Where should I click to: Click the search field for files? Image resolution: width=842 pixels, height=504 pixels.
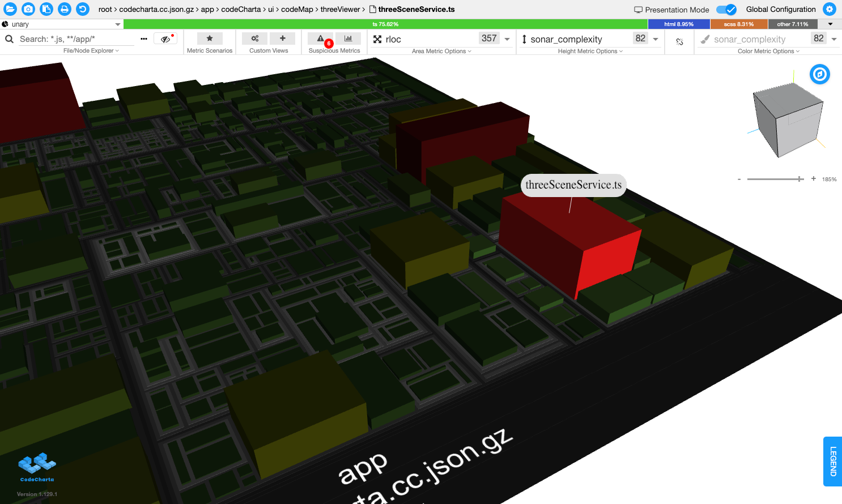click(x=76, y=39)
